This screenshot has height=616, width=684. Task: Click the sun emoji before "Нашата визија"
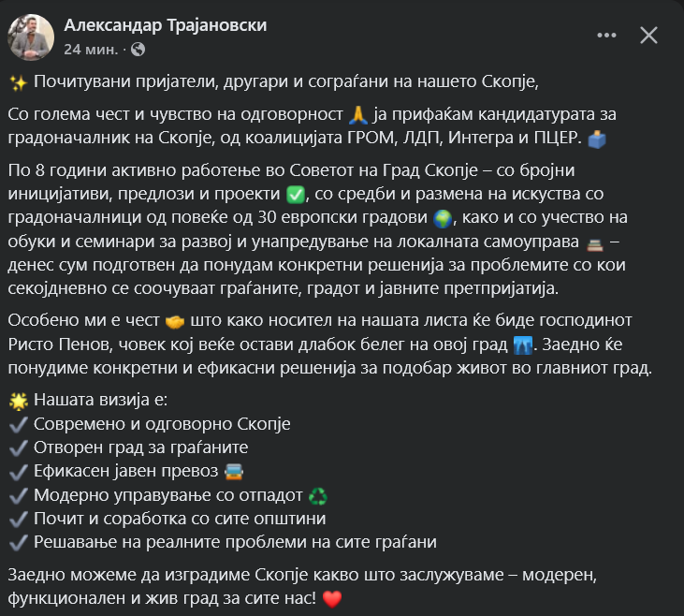[18, 401]
